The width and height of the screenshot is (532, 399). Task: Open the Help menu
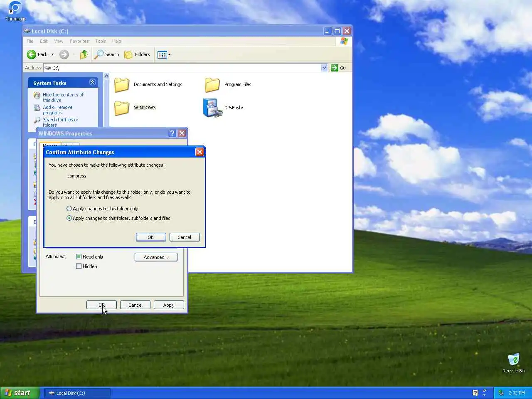(117, 41)
